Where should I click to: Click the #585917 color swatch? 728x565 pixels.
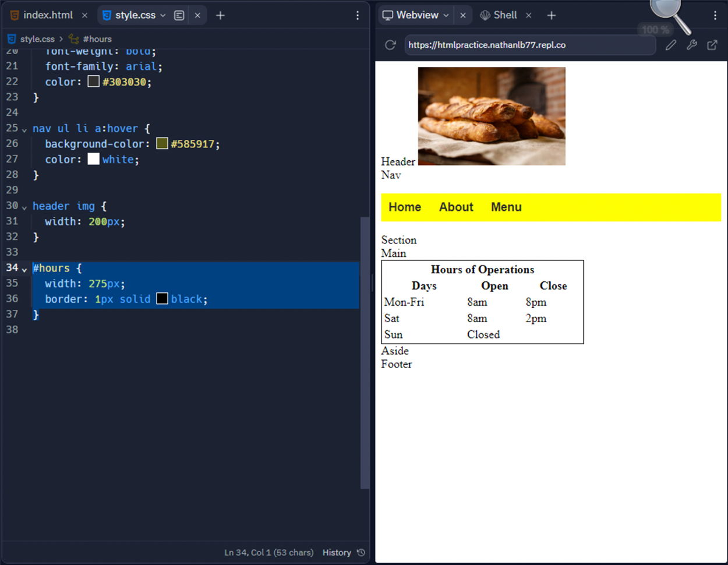click(x=162, y=144)
